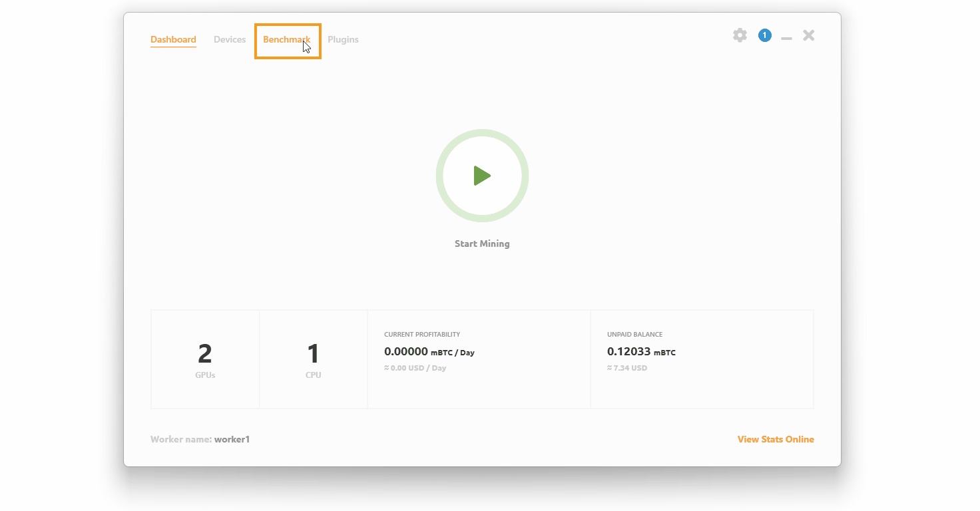This screenshot has height=511, width=980.
Task: Click the Unpaid Balance panel
Action: point(702,351)
